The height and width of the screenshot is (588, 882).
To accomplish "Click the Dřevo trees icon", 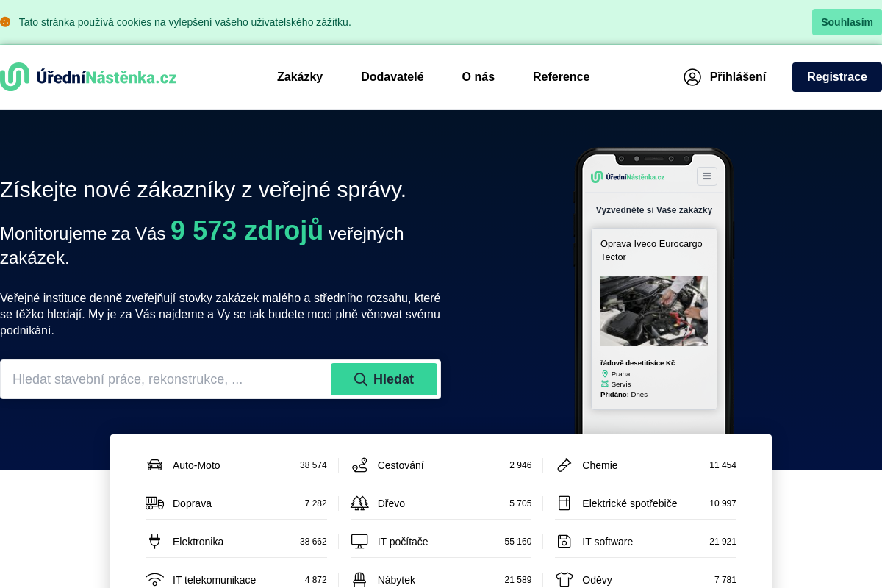I will pyautogui.click(x=359, y=503).
